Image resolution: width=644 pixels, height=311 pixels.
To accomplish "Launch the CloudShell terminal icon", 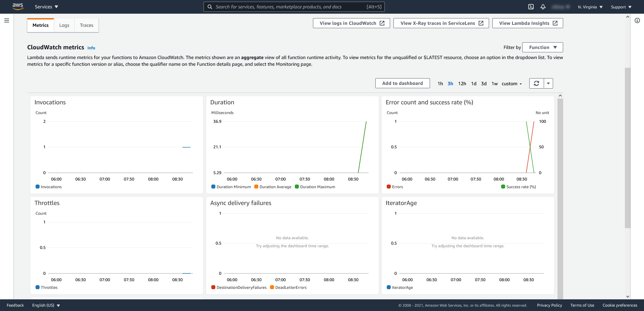I will click(x=531, y=7).
